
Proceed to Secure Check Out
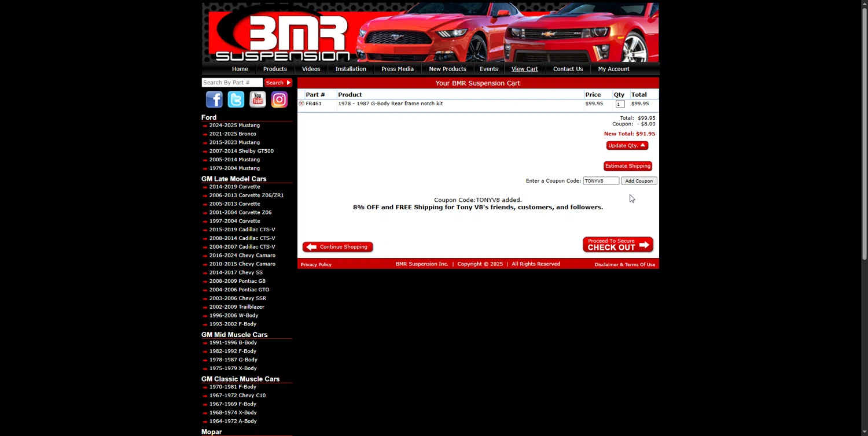pos(618,245)
